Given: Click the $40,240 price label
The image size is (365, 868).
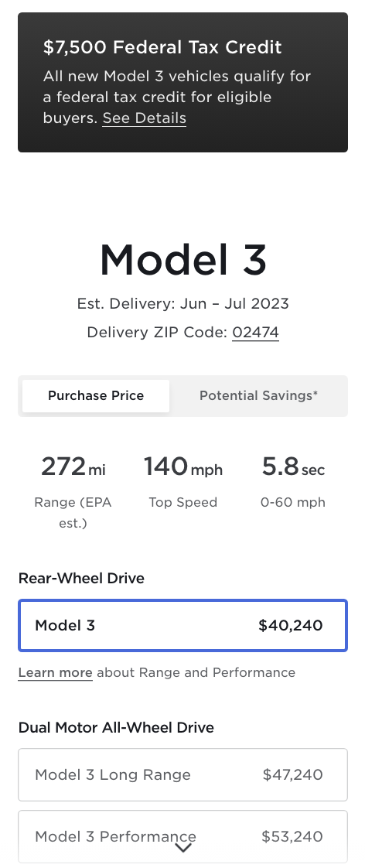Looking at the screenshot, I should click(x=291, y=626).
